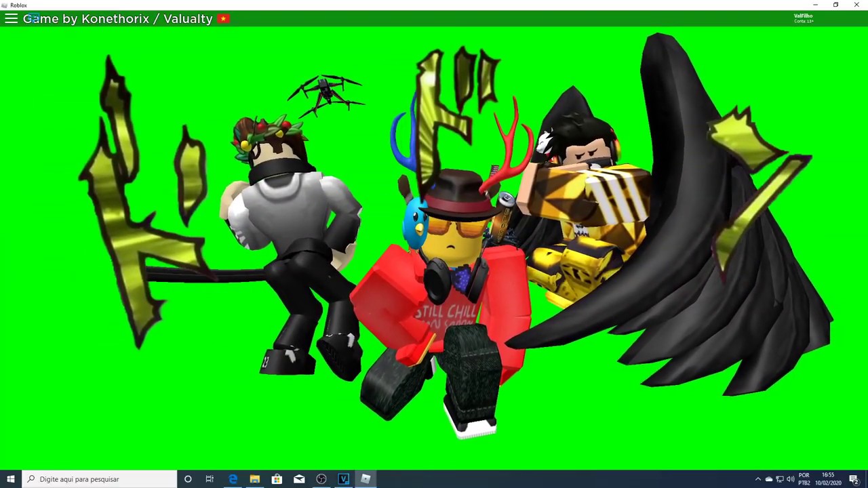Open network status tray icon
The height and width of the screenshot is (488, 868).
780,479
